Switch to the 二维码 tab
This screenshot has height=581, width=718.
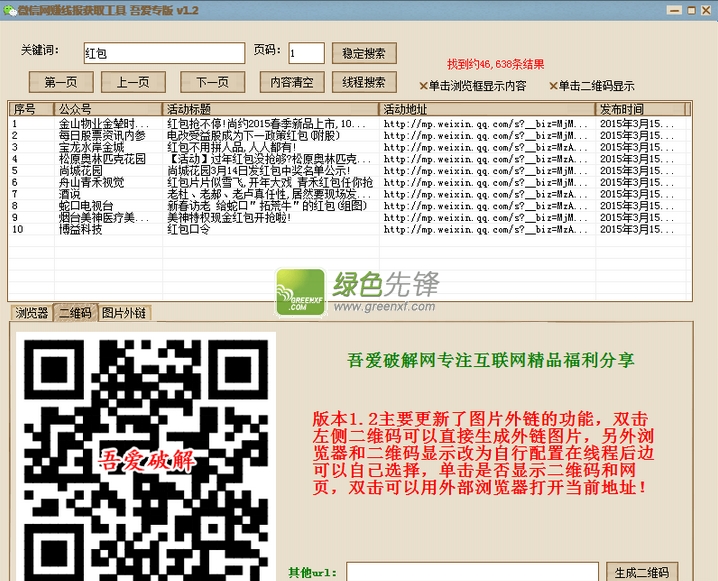pos(76,312)
